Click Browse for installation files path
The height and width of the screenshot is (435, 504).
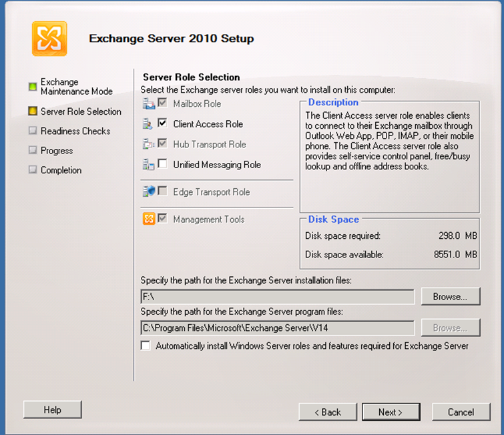451,296
